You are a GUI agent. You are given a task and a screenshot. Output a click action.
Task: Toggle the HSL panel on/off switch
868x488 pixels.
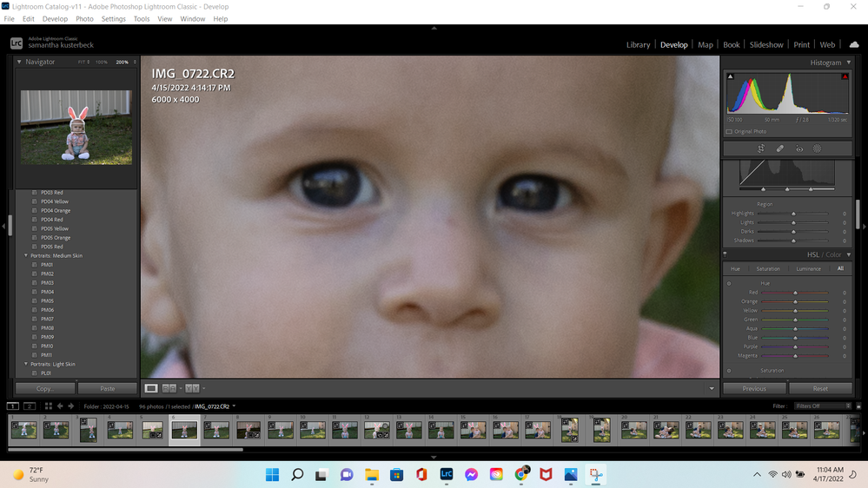point(726,254)
